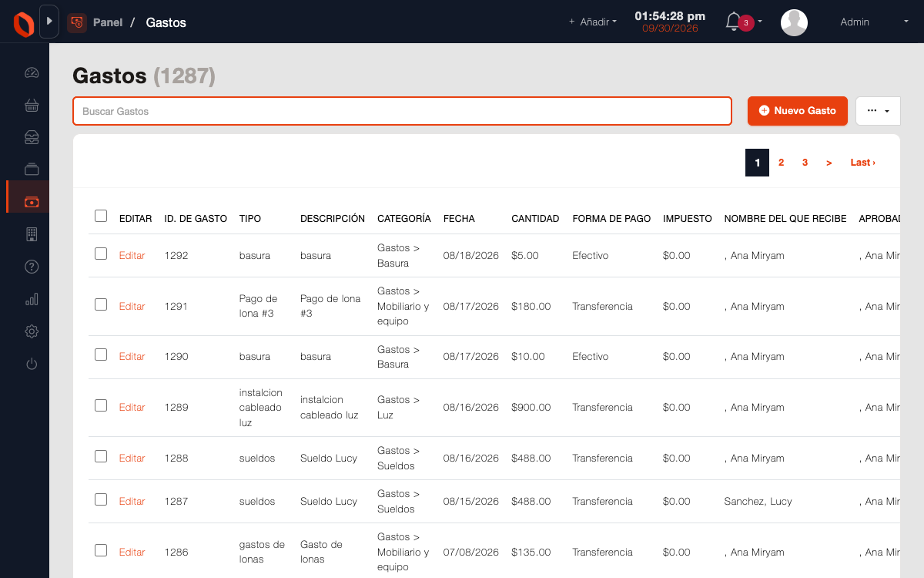This screenshot has height=578, width=924.
Task: Click the red notification count badge
Action: tap(745, 22)
